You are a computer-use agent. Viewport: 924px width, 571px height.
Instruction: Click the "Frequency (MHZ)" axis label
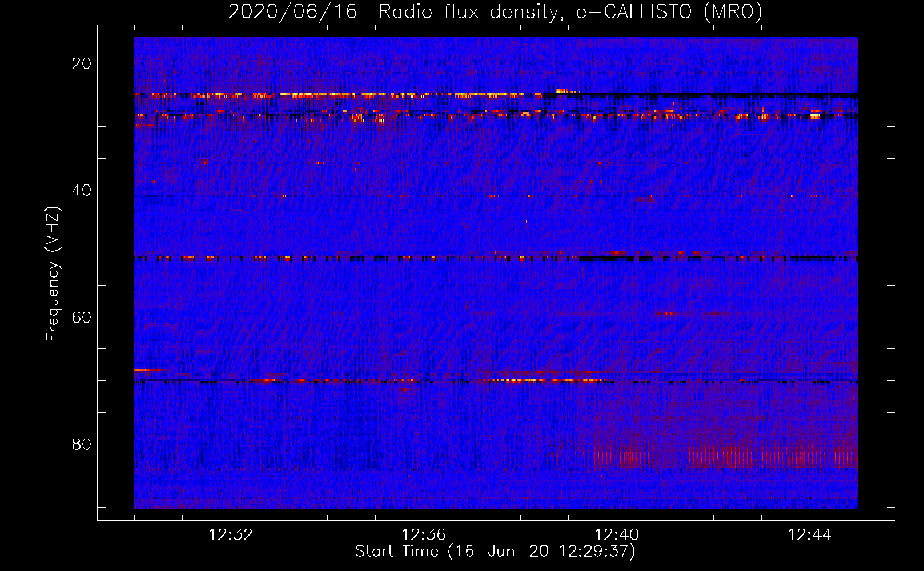53,274
